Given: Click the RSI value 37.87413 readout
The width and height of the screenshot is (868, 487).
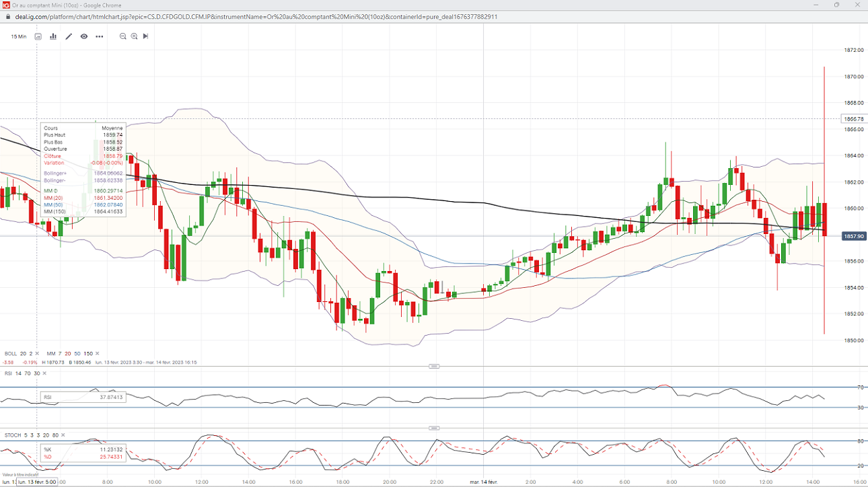Looking at the screenshot, I should pos(111,397).
